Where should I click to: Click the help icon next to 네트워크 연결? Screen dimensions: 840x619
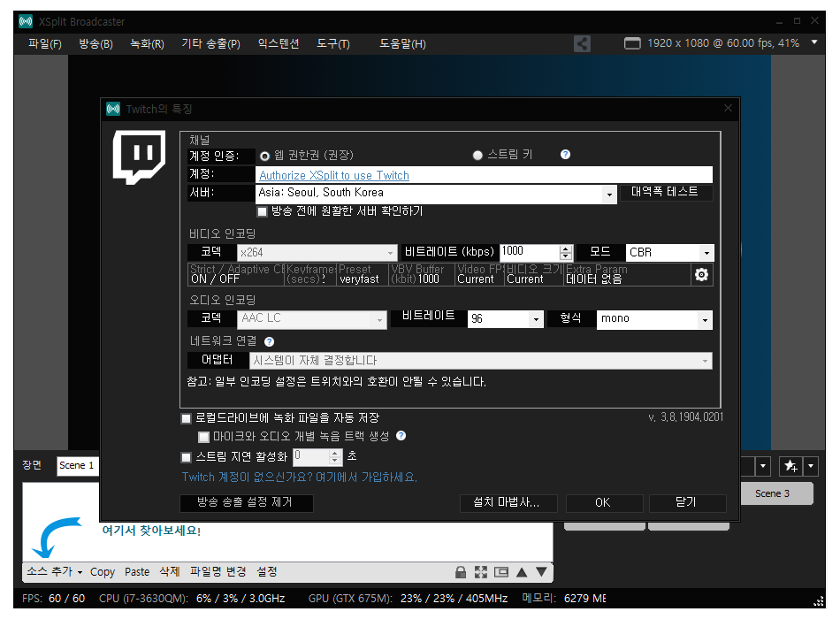click(x=270, y=341)
